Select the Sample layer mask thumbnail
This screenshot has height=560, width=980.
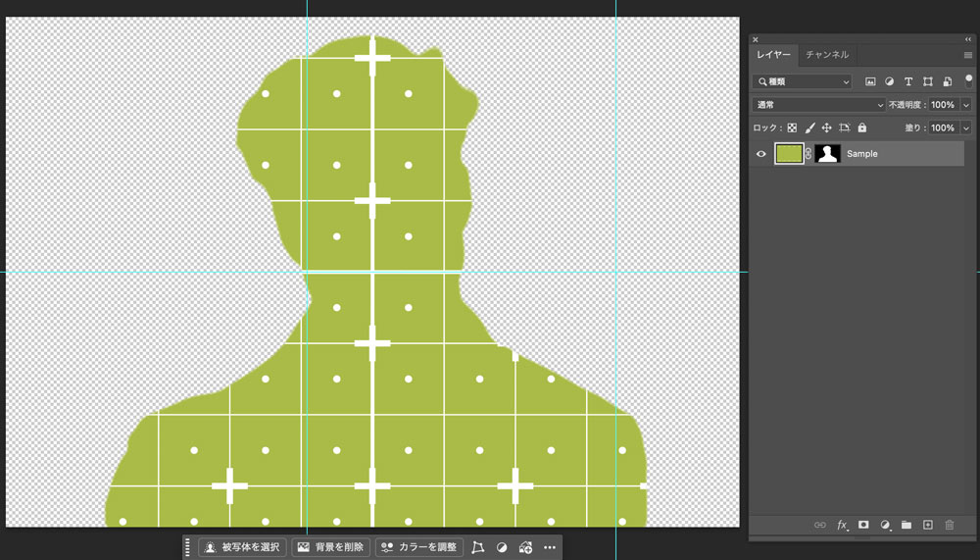827,154
